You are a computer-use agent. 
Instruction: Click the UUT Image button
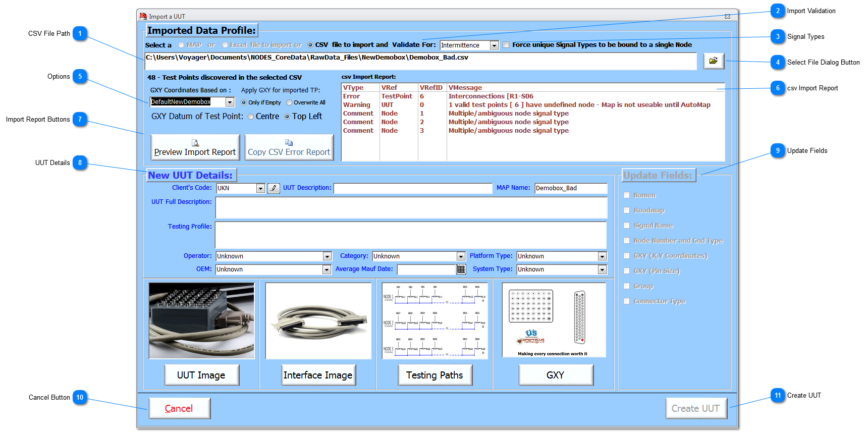point(201,375)
